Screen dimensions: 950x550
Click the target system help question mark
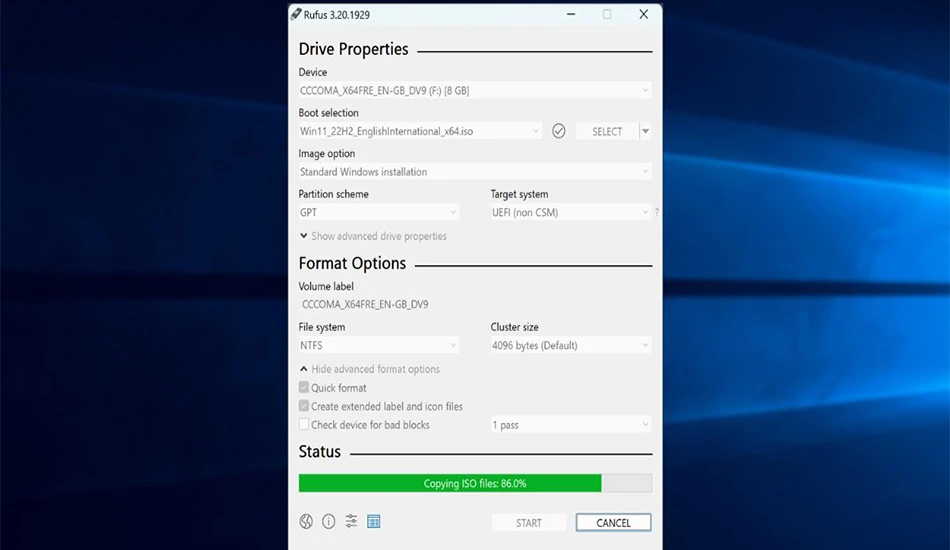(657, 213)
